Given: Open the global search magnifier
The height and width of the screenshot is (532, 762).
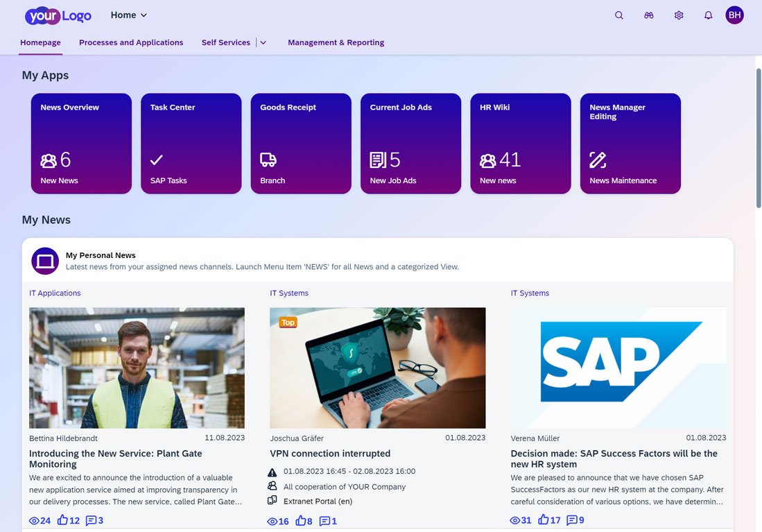Looking at the screenshot, I should click(x=618, y=15).
